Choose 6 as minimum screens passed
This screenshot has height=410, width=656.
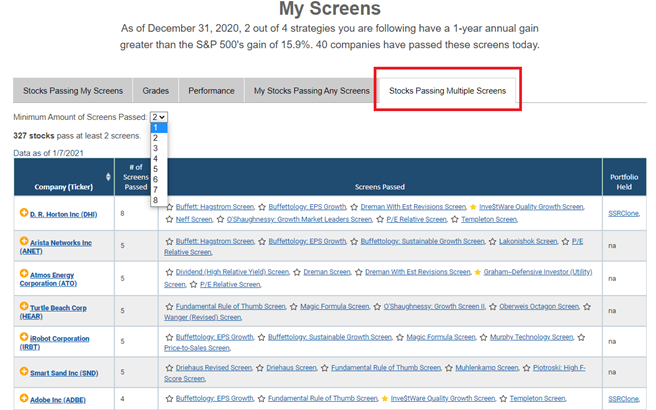tap(159, 179)
